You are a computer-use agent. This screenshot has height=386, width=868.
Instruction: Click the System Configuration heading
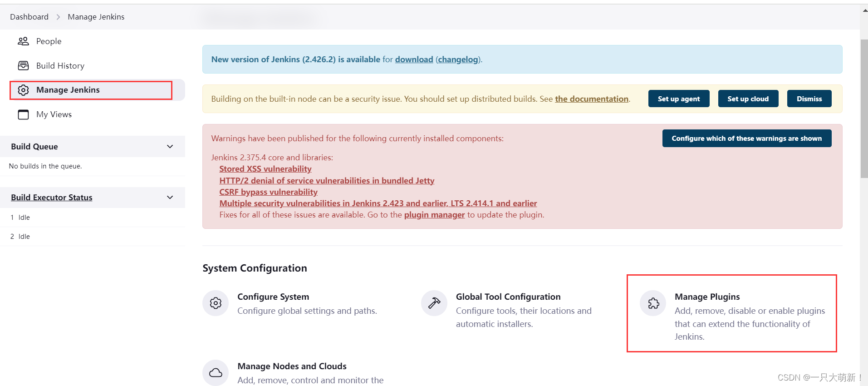255,268
